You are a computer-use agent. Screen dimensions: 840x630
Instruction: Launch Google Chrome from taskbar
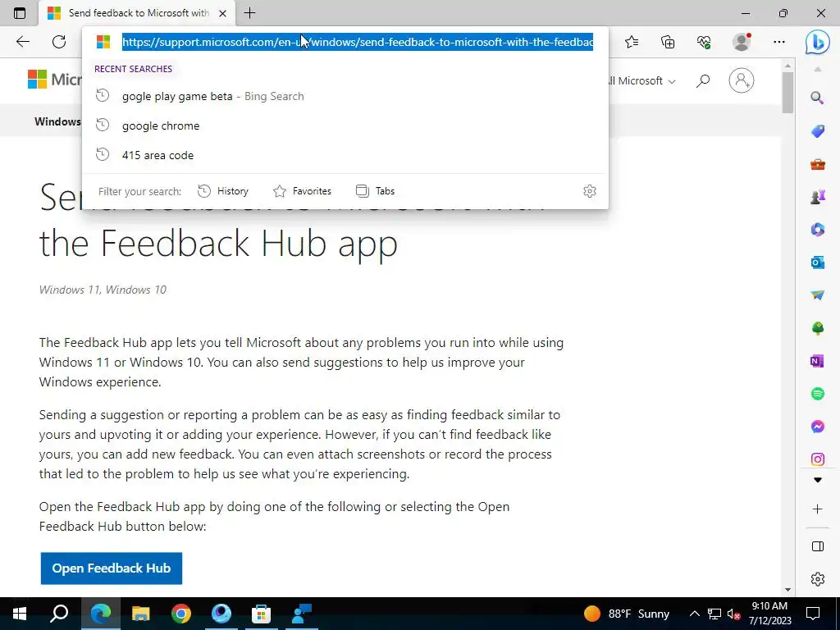coord(181,614)
